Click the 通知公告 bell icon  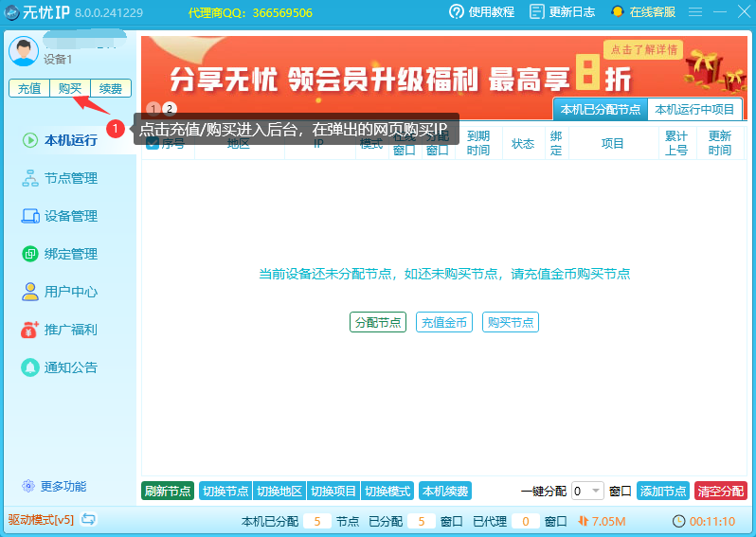(30, 367)
